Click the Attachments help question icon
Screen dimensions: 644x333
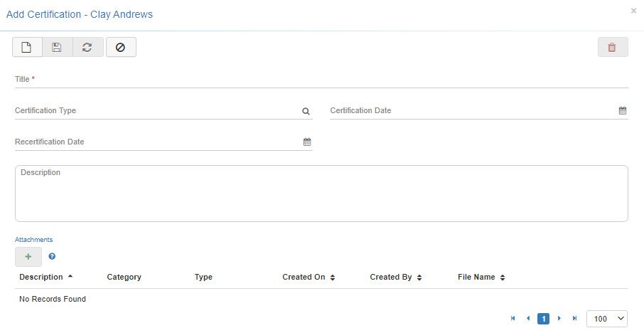tap(52, 256)
